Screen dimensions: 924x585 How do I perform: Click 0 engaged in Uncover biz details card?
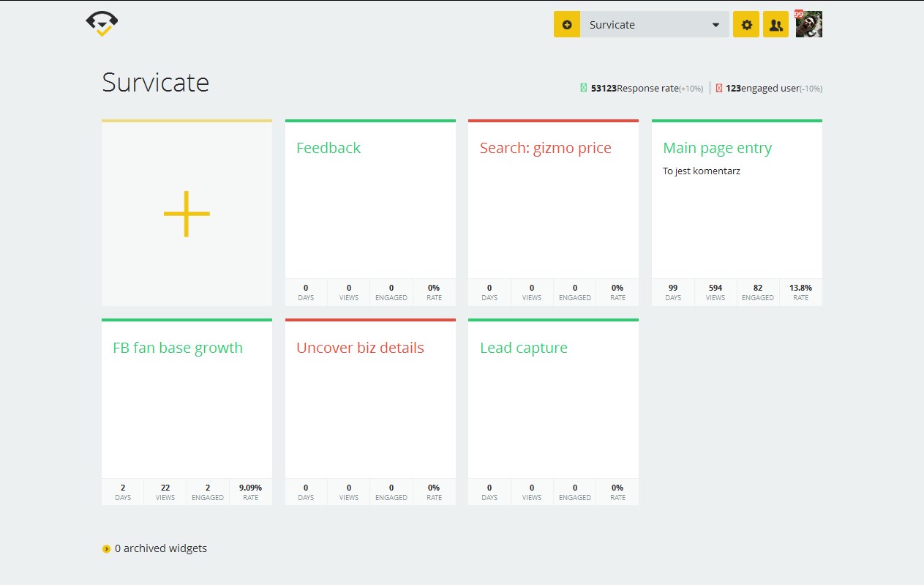coord(391,492)
